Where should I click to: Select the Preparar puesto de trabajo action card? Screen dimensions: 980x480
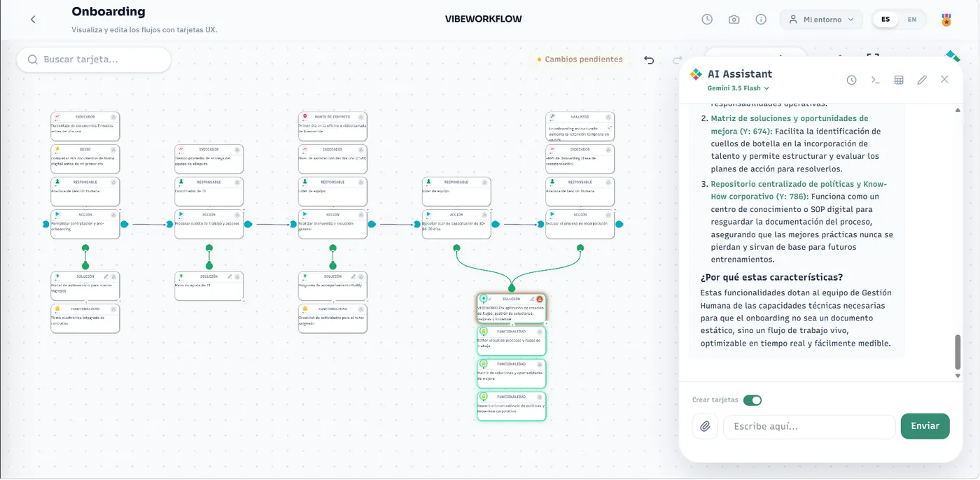(x=209, y=224)
